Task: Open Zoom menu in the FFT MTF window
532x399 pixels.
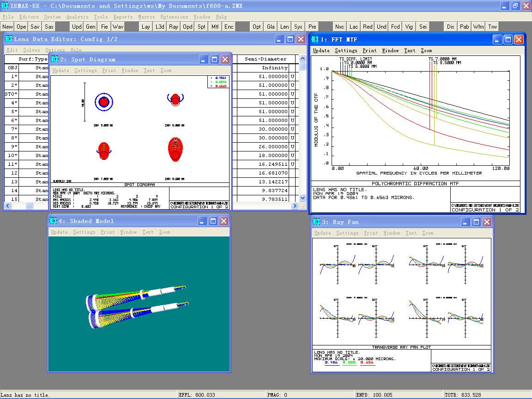Action: [x=426, y=50]
